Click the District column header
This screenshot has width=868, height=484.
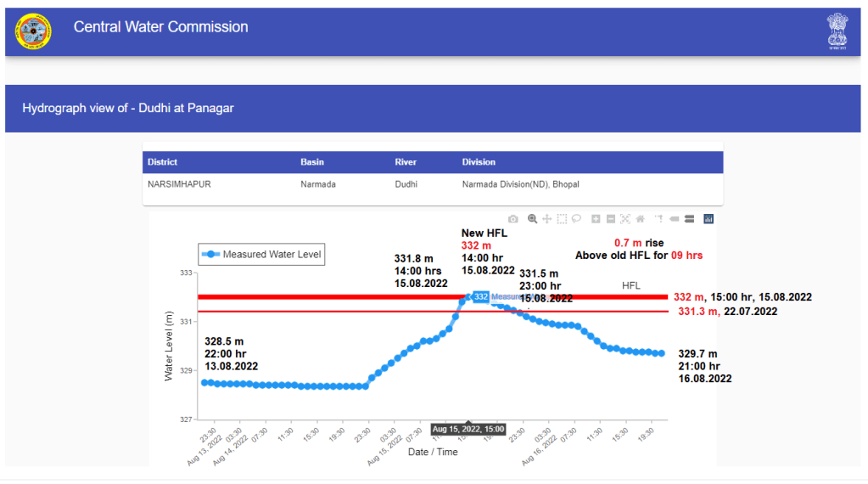[x=163, y=162]
